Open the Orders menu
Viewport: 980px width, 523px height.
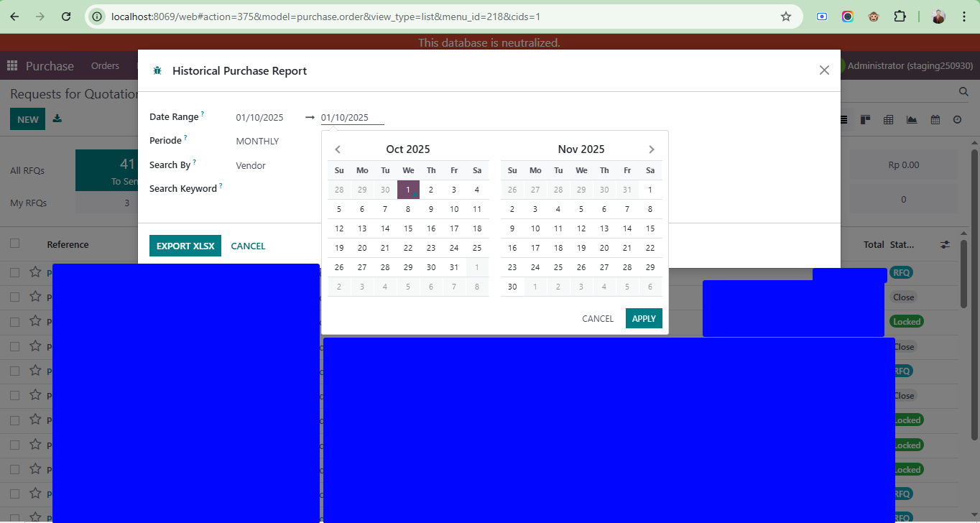coord(105,65)
